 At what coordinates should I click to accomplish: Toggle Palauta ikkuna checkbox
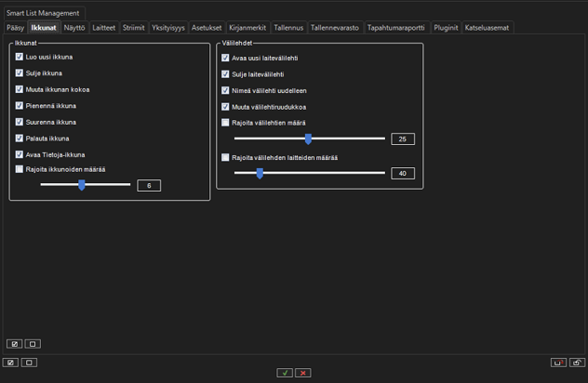click(x=20, y=139)
